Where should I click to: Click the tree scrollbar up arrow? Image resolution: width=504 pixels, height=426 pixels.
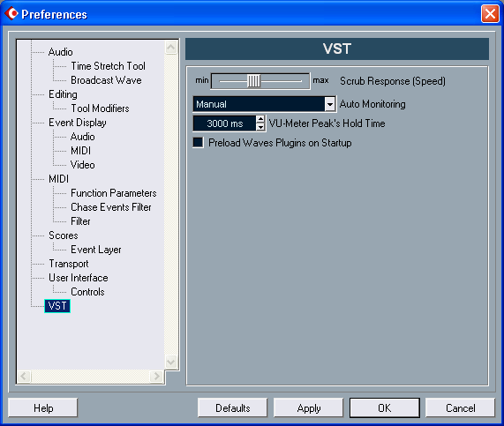point(170,48)
